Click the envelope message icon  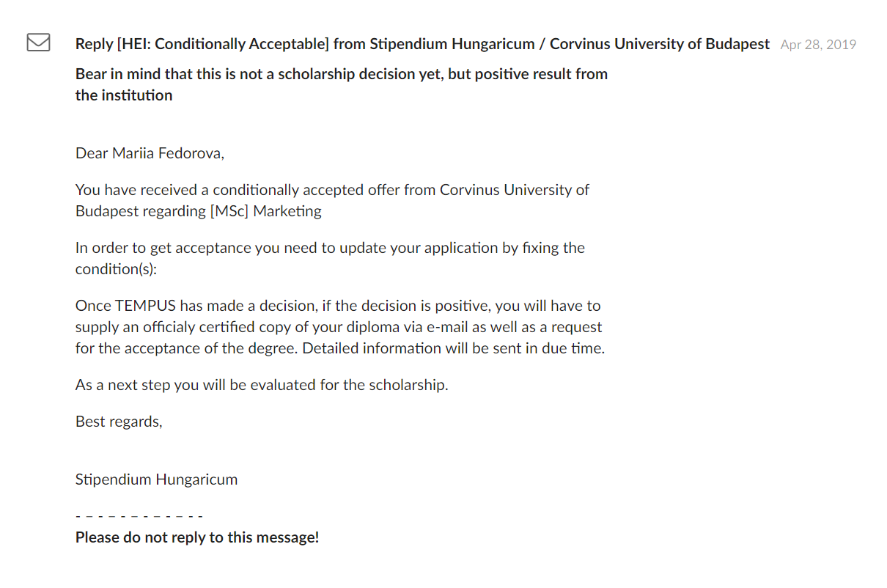pyautogui.click(x=38, y=43)
